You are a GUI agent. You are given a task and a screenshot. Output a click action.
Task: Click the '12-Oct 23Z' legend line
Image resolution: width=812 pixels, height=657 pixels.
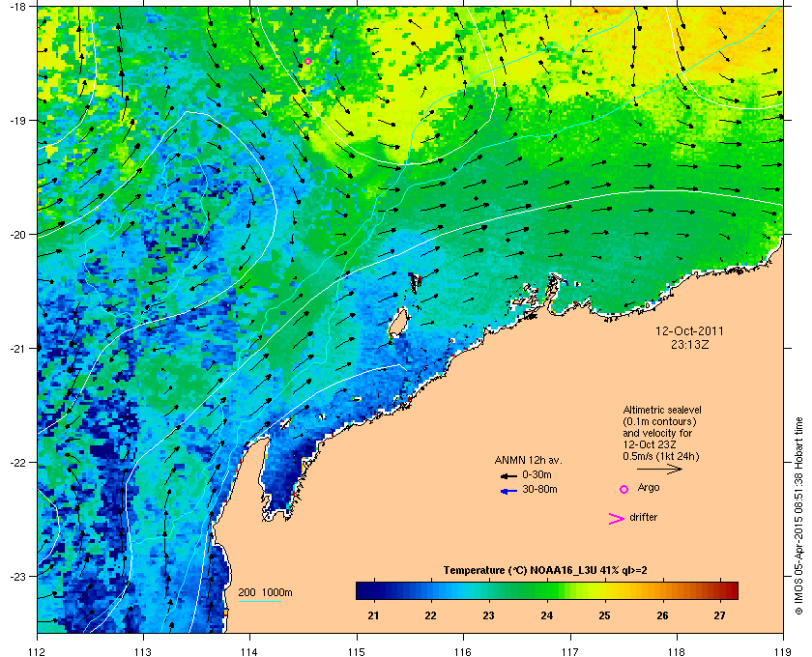[650, 444]
